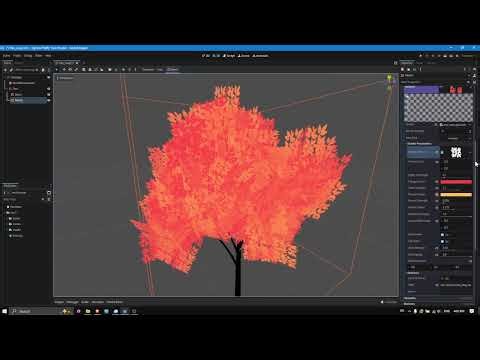Collapse the Shader Parameters section
Viewport: 480px width, 360px height.
419,144
